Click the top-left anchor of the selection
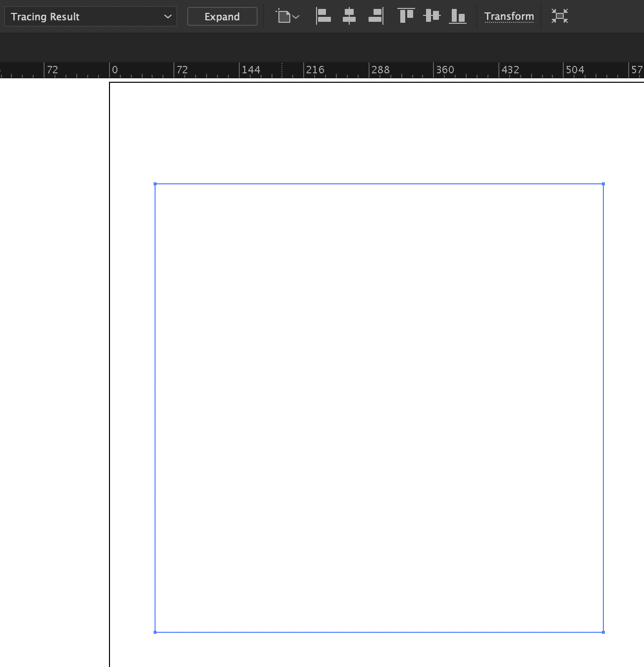The width and height of the screenshot is (644, 667). pos(156,183)
